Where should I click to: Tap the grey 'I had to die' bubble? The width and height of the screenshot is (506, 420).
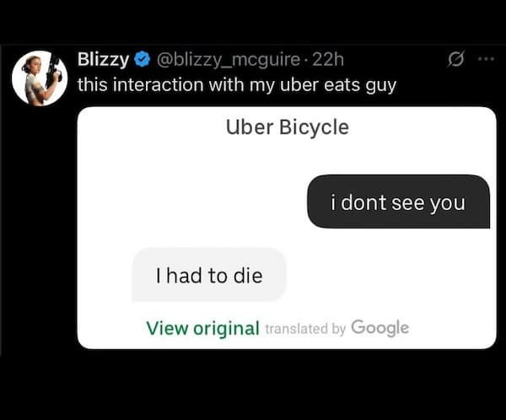(209, 275)
